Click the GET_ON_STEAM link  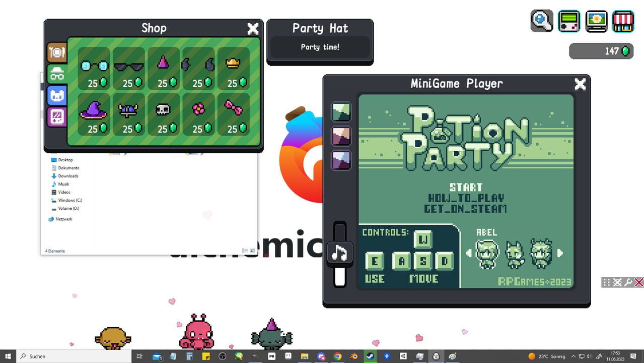466,209
